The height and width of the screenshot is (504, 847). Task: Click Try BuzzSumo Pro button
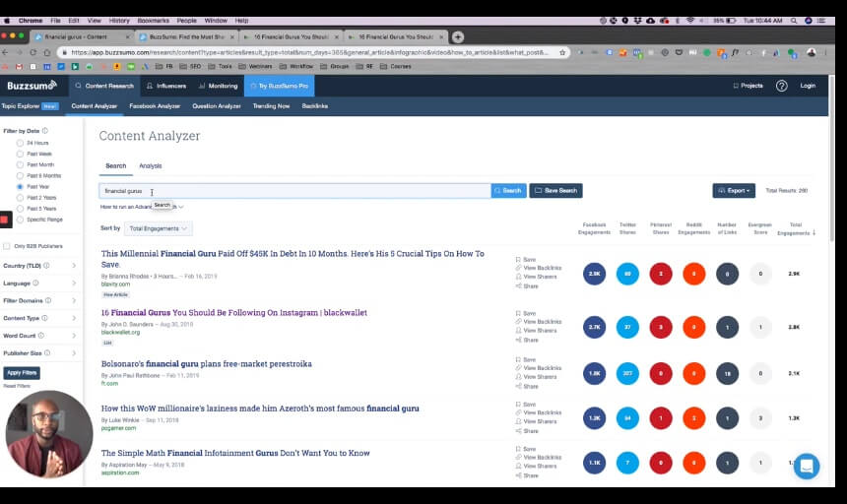280,86
